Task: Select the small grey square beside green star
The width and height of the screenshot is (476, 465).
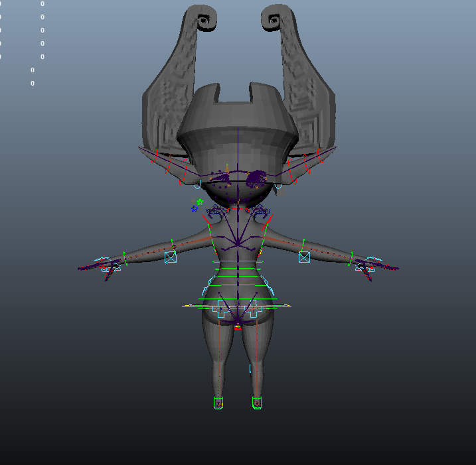Action: point(193,200)
